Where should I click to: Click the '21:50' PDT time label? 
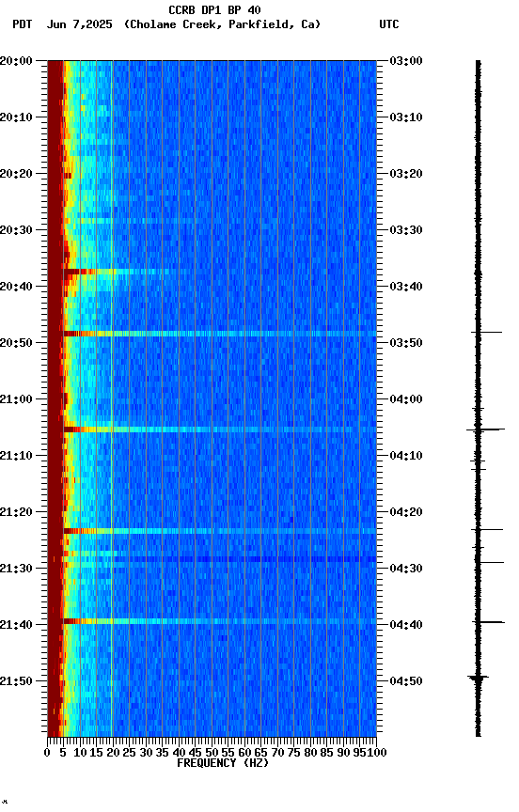pos(16,681)
